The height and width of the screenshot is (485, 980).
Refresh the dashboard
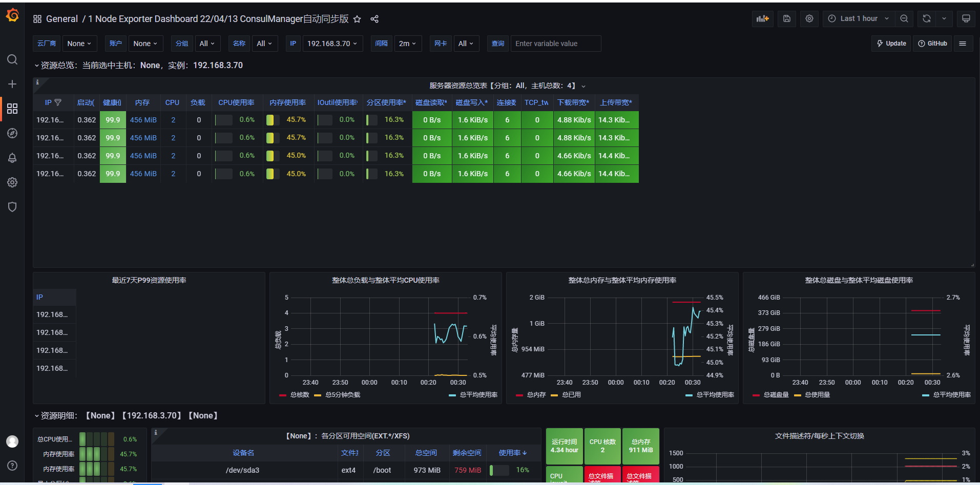[x=927, y=18]
